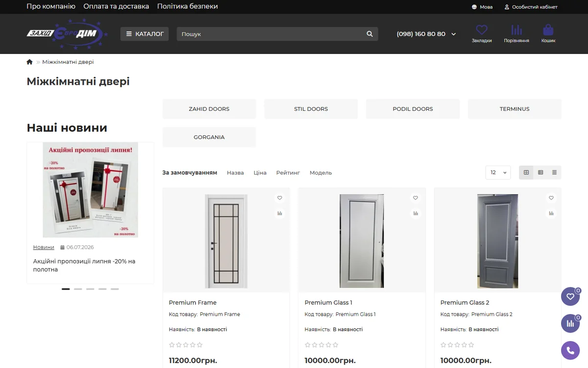Open Premium Glass 2 door image
Screen dimensions: 588x368
(497, 241)
